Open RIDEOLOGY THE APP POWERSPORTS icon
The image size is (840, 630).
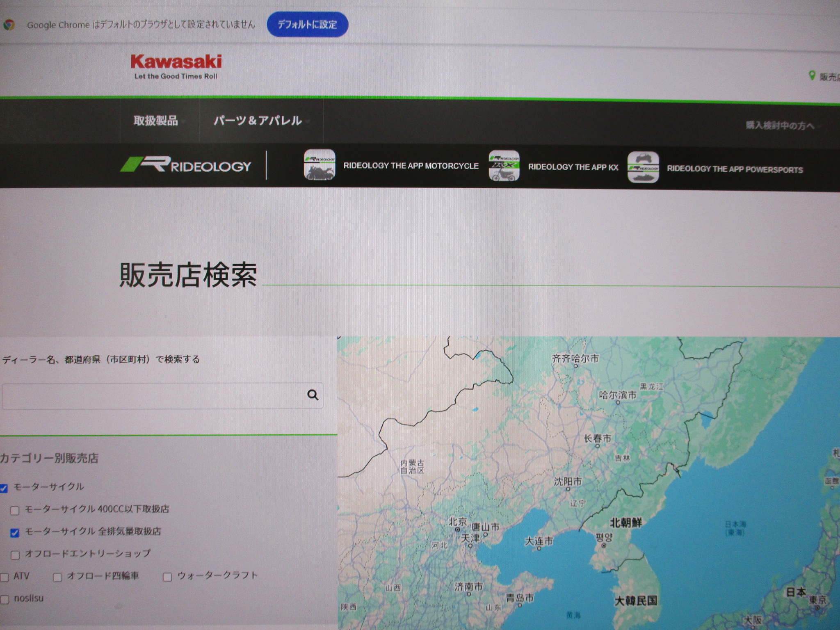click(x=643, y=167)
